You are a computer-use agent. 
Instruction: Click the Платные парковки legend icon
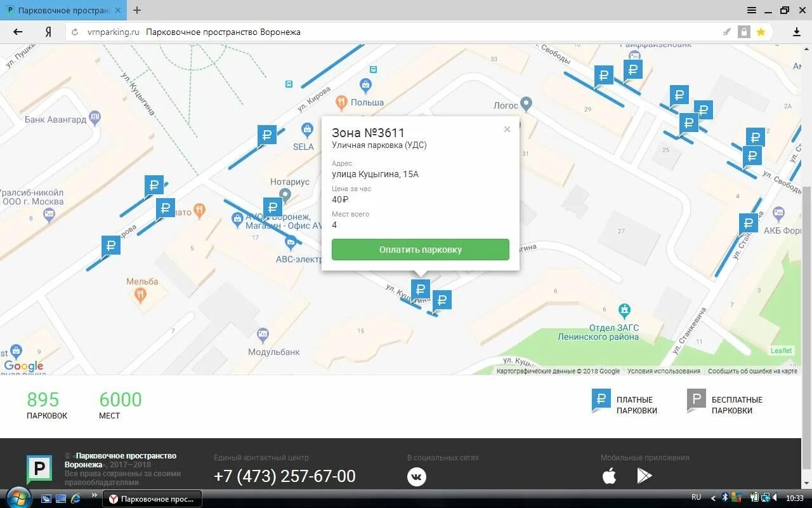601,401
